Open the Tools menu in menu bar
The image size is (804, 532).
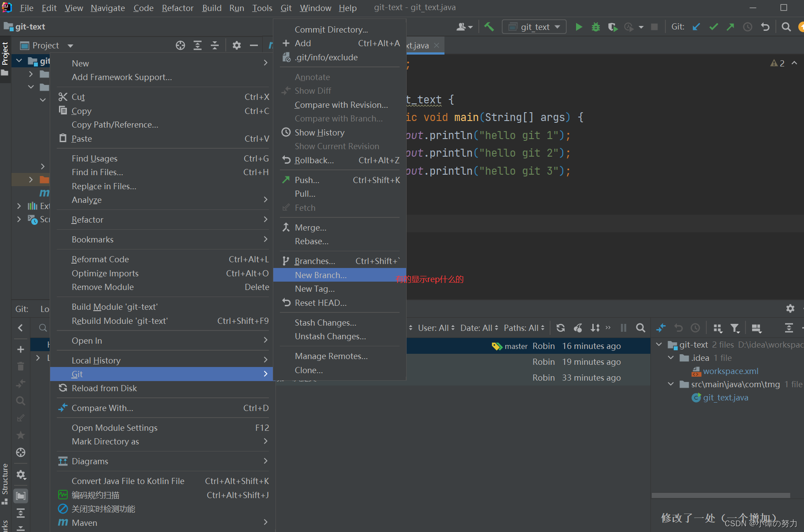(262, 8)
